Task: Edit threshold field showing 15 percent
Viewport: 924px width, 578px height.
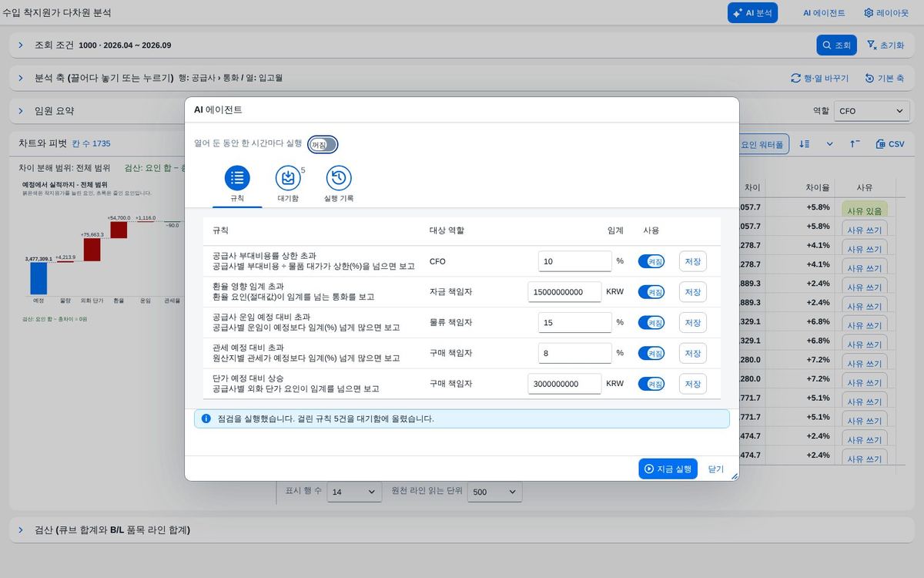Action: click(x=574, y=322)
